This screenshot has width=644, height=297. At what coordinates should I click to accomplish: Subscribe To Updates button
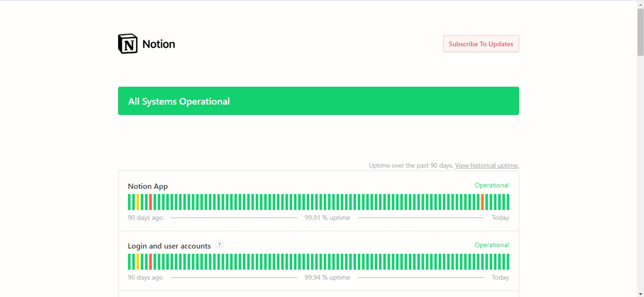[481, 44]
